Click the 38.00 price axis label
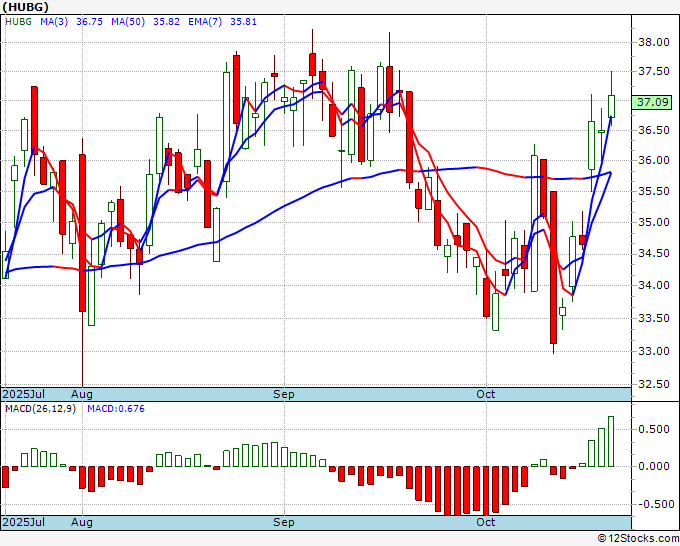The width and height of the screenshot is (680, 546). tap(654, 42)
